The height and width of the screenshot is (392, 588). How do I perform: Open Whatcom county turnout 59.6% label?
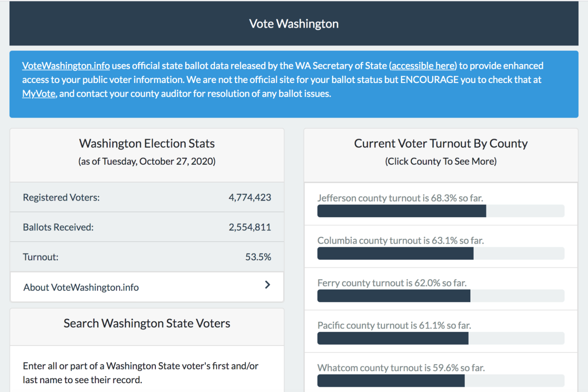coord(401,368)
